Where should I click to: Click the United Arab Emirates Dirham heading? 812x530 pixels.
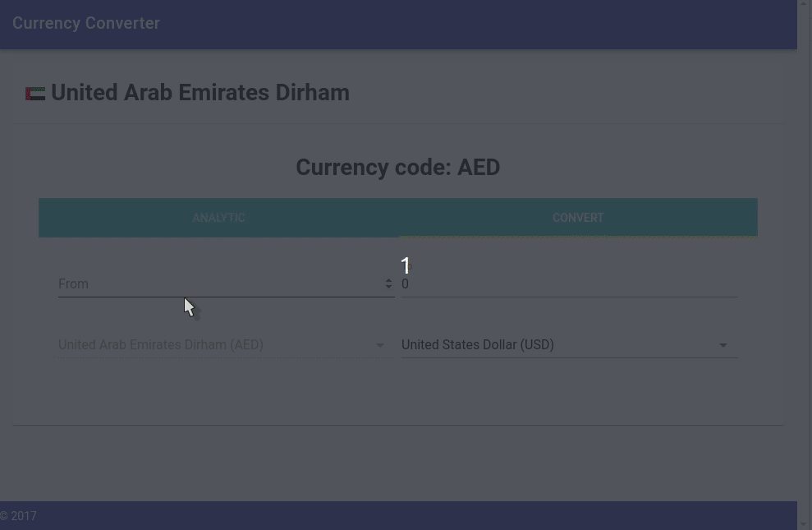[x=200, y=93]
